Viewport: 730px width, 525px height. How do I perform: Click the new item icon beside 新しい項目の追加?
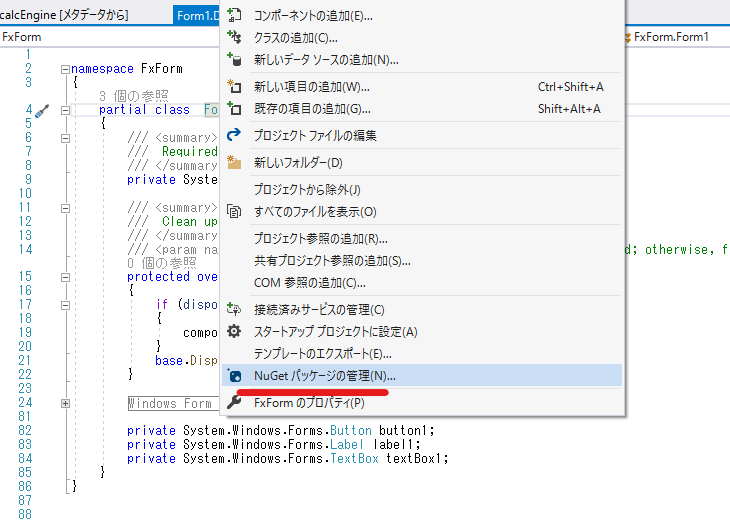234,86
